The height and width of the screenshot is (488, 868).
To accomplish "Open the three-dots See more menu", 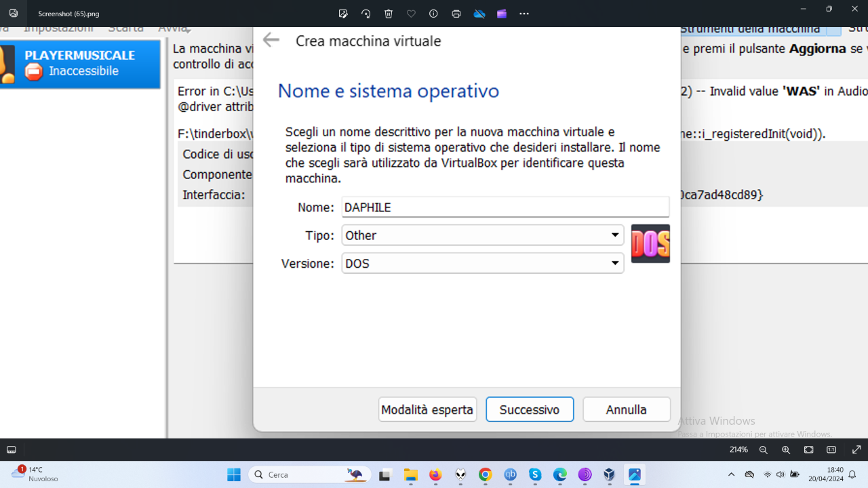I will (524, 14).
